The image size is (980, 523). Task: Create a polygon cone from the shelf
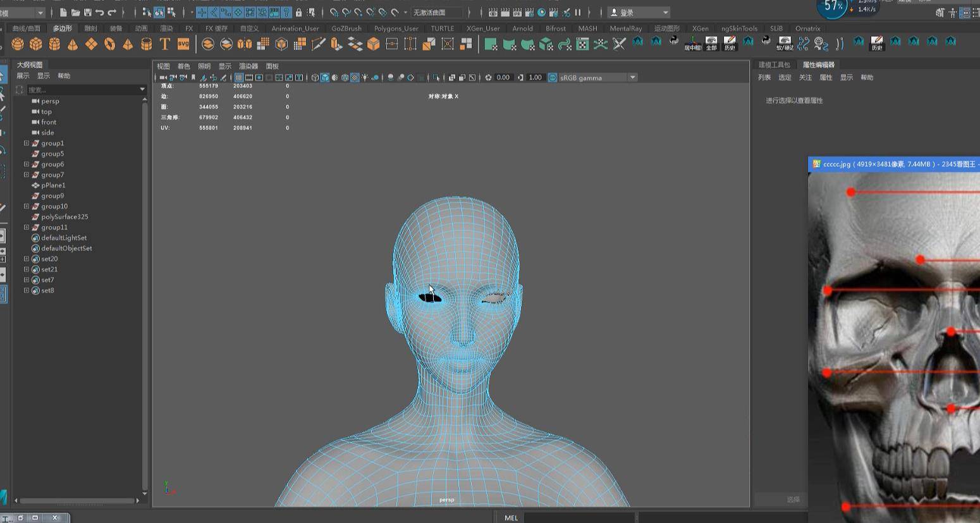[73, 44]
